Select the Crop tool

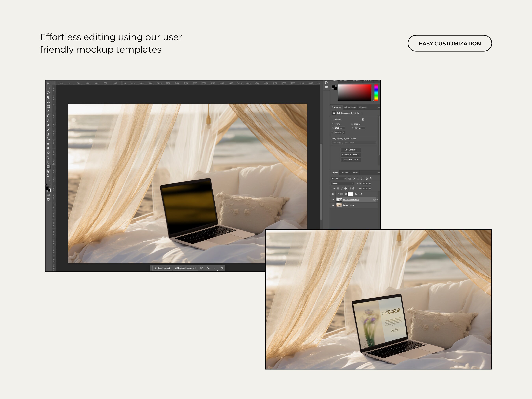(48, 102)
